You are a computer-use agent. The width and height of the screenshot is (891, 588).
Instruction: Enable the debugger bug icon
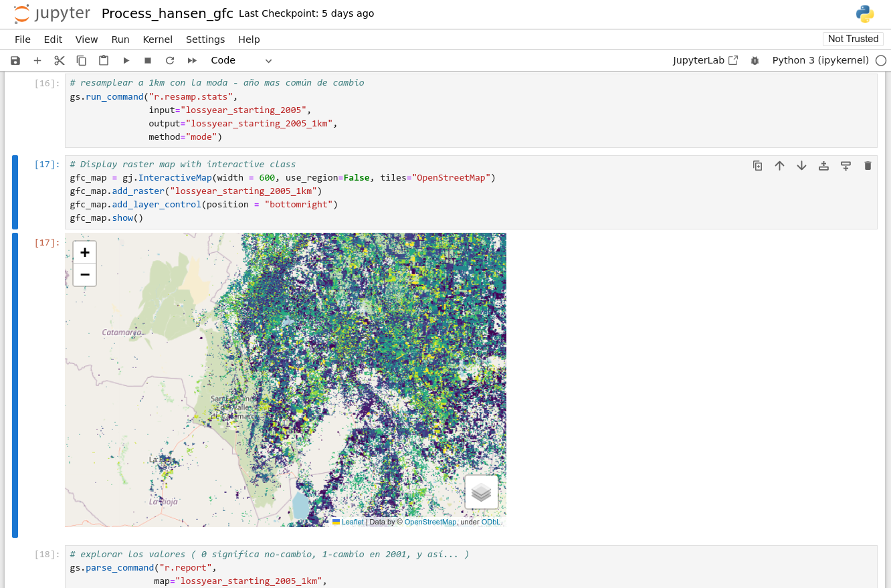(755, 60)
